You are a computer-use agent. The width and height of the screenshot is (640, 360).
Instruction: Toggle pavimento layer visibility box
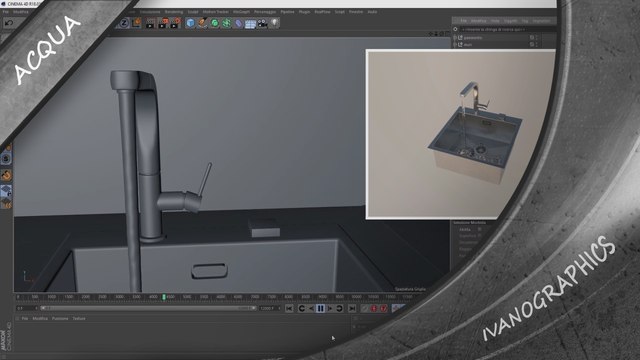(x=532, y=38)
